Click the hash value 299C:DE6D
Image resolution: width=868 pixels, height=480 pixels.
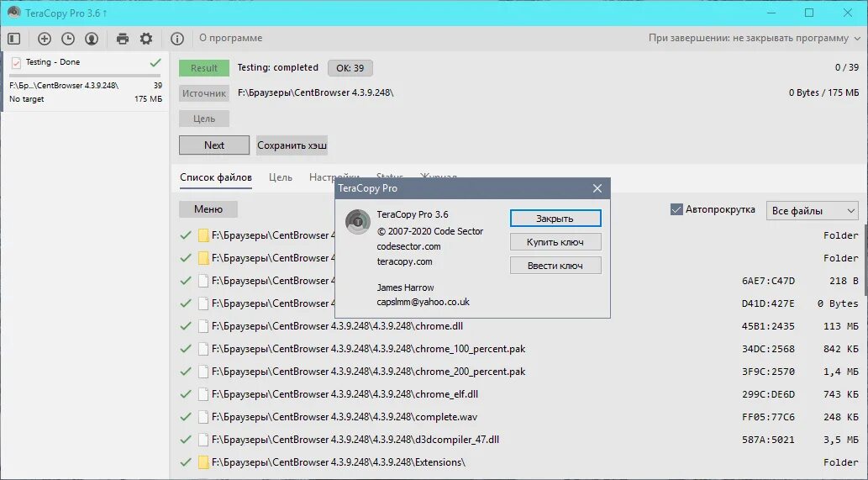(768, 394)
